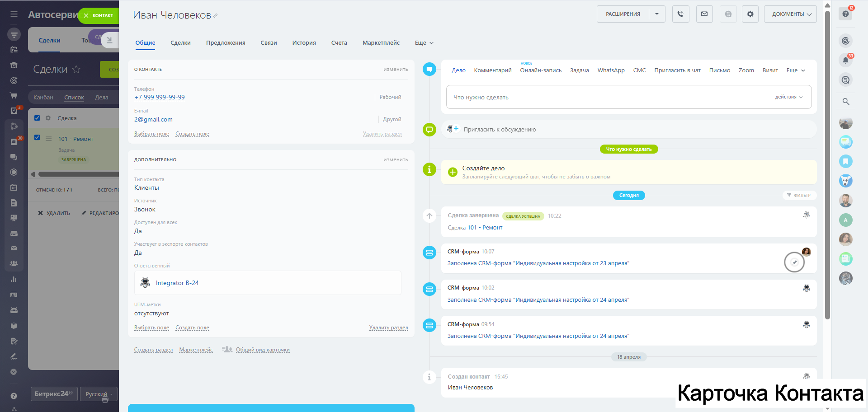The image size is (868, 412).
Task: Click the envelope email icon in header
Action: 704,14
